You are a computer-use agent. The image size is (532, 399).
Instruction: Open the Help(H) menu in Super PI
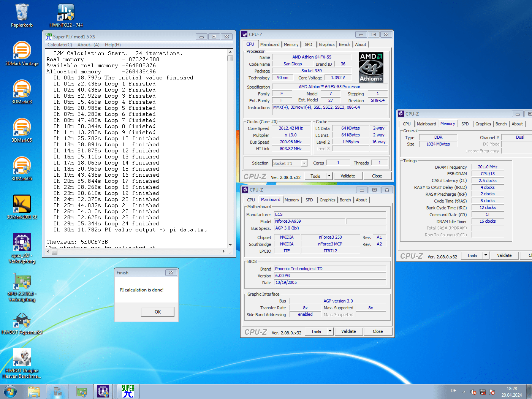(112, 45)
